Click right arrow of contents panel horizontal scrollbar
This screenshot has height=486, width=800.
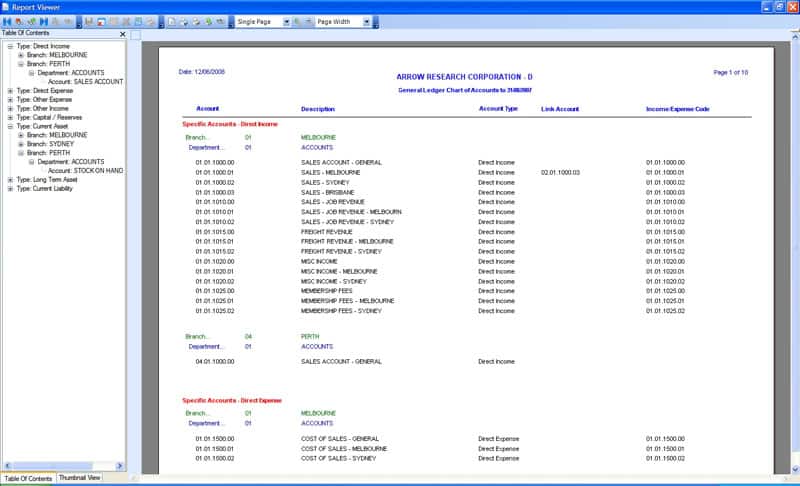tap(119, 466)
